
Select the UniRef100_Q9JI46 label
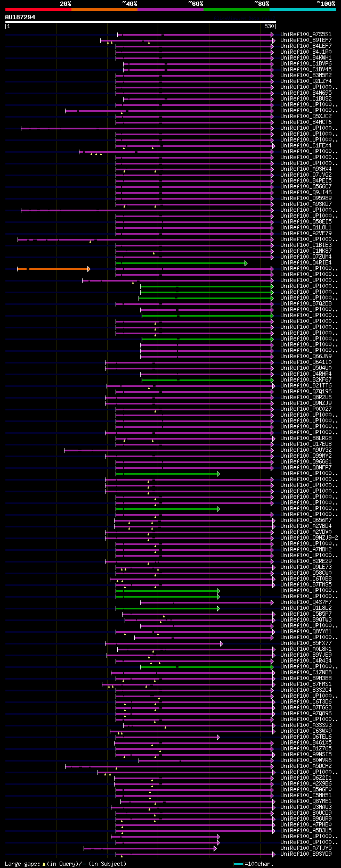[306, 193]
